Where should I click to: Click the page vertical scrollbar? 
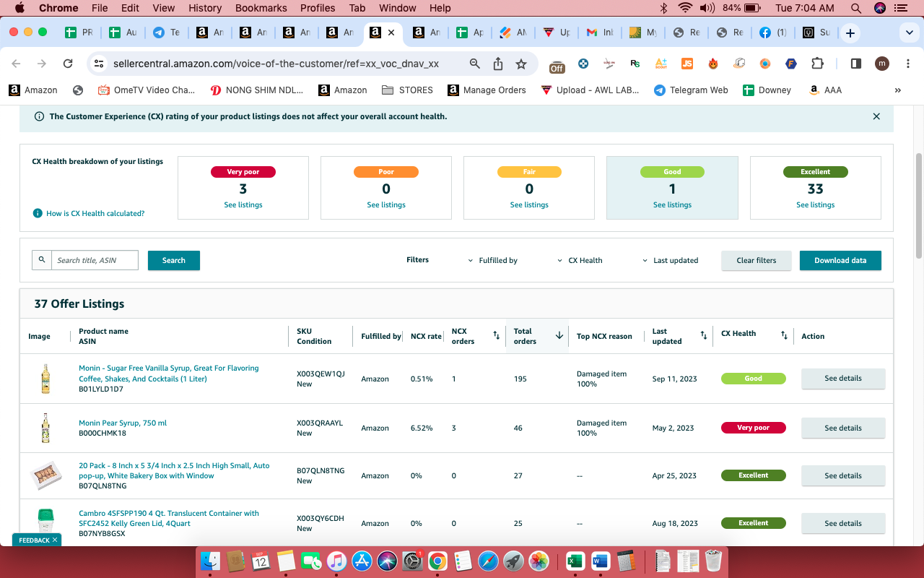(x=919, y=205)
